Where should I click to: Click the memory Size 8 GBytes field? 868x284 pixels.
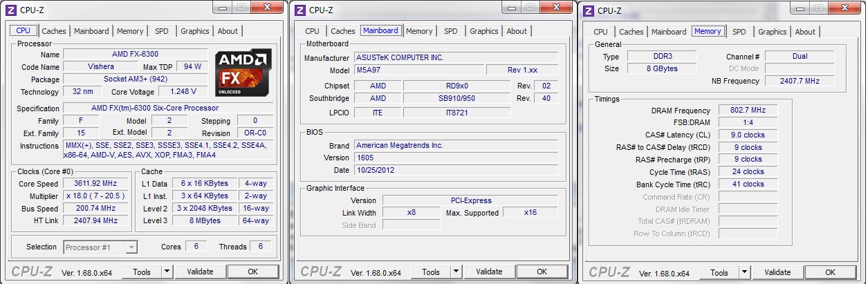tap(663, 69)
